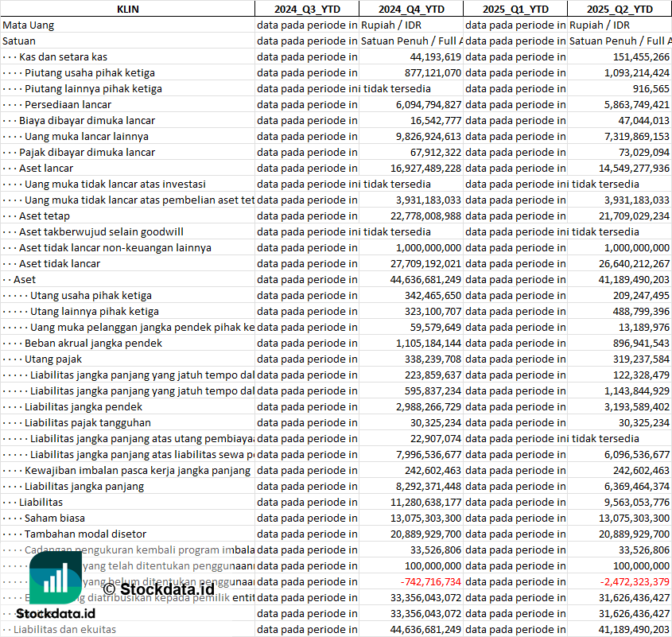Select Q2 2025 value 1,093,214,424
The image size is (672, 637).
[637, 73]
